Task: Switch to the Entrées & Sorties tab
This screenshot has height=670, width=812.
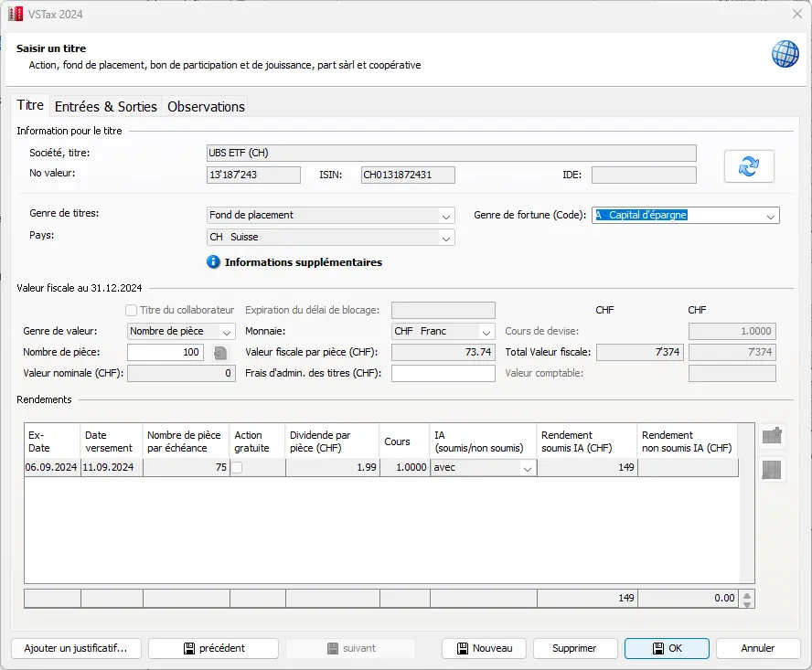Action: (x=106, y=107)
